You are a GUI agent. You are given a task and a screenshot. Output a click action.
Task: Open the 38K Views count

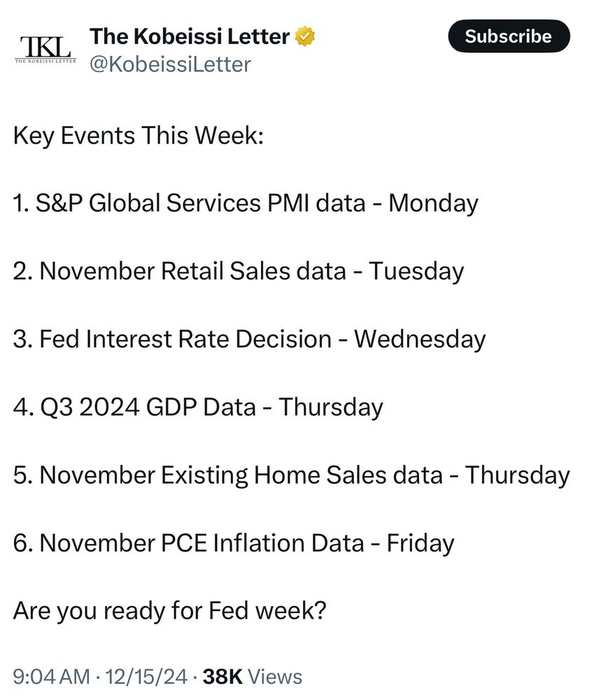click(x=252, y=676)
